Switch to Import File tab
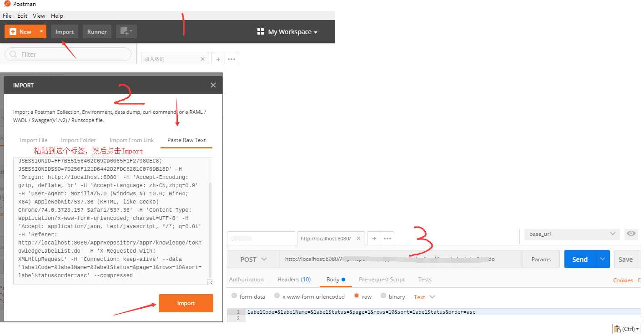644x336 pixels. coord(34,140)
